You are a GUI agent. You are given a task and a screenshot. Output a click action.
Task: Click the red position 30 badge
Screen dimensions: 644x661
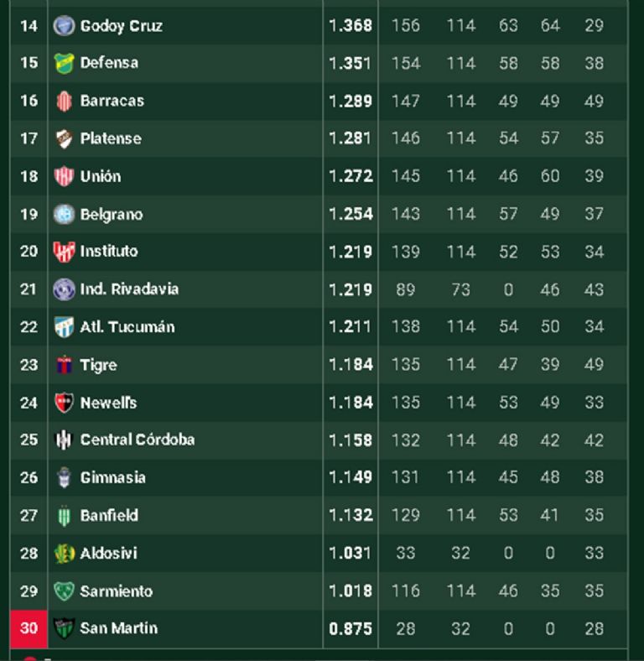pos(29,628)
